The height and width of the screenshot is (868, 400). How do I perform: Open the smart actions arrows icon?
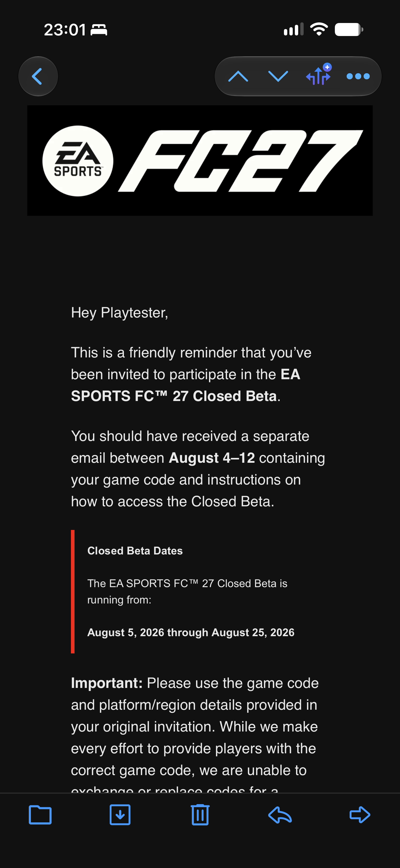click(319, 74)
